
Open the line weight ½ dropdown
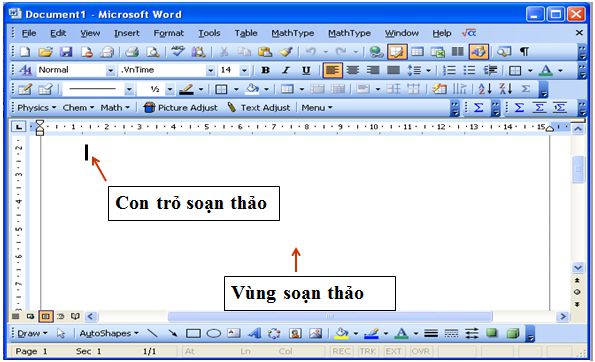coord(170,89)
